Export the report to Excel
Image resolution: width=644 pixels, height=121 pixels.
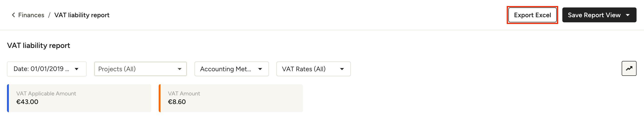click(533, 15)
